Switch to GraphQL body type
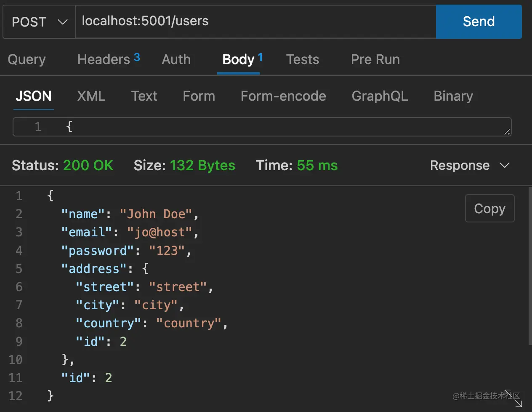This screenshot has height=412, width=532. 380,96
